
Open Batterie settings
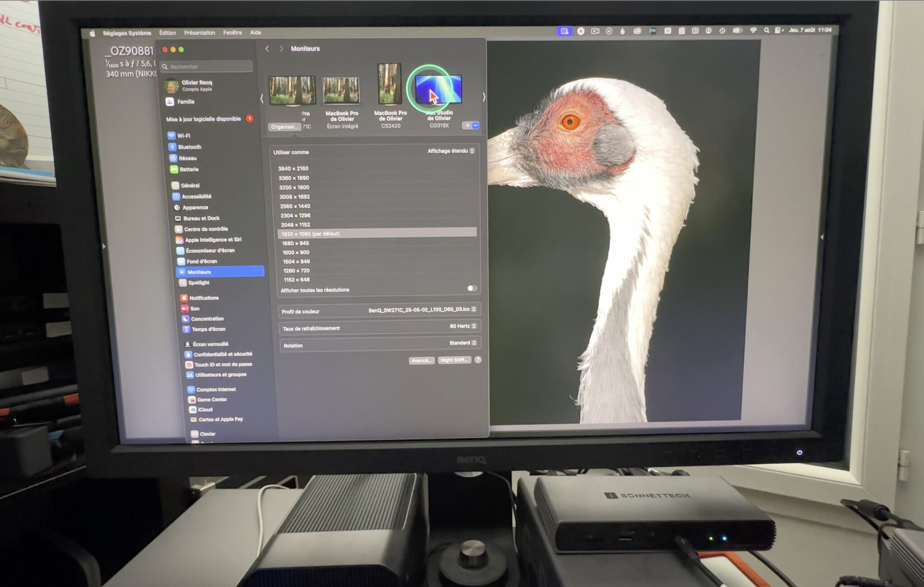185,170
